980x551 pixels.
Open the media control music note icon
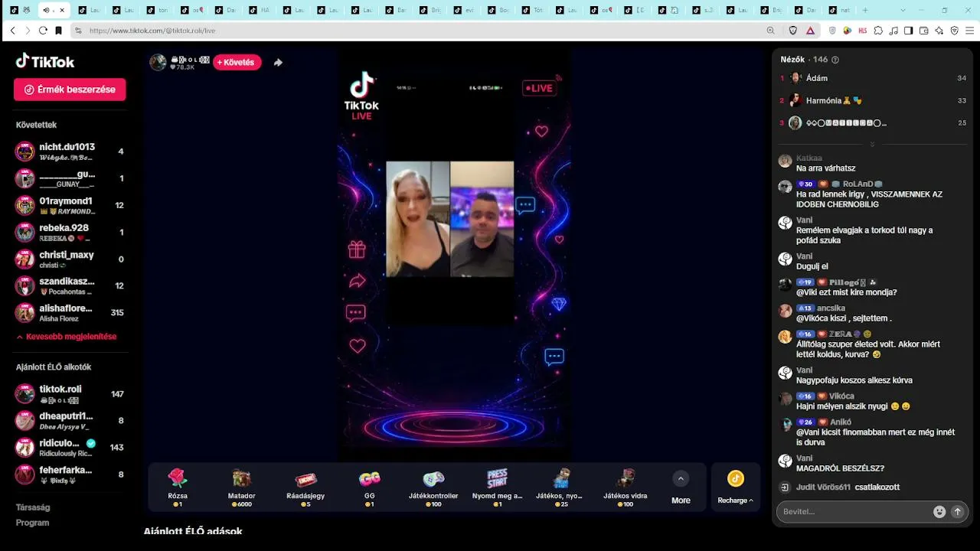click(x=893, y=31)
